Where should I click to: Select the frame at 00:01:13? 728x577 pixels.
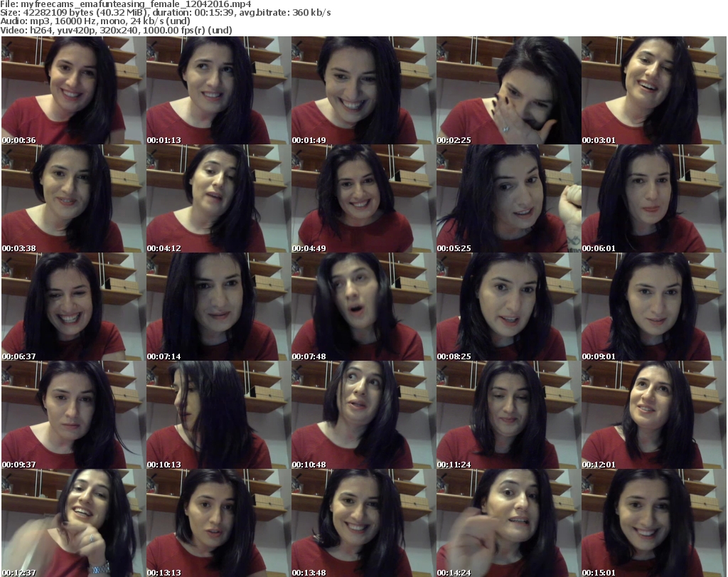217,90
